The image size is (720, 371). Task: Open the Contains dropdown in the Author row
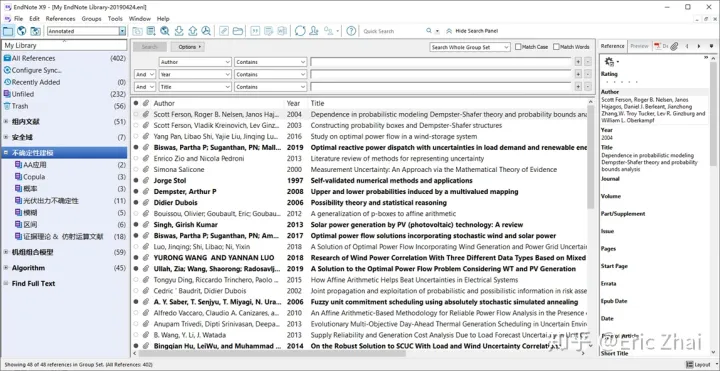click(x=270, y=62)
